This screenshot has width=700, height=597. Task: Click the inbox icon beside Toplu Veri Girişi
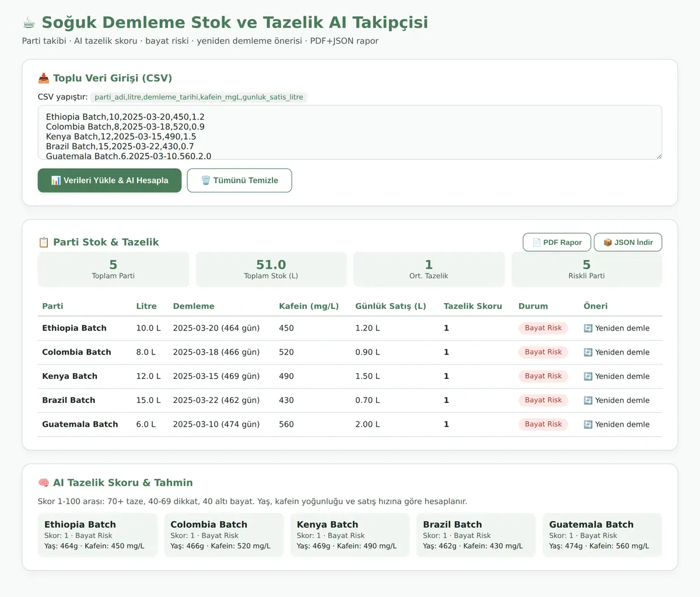click(x=43, y=78)
